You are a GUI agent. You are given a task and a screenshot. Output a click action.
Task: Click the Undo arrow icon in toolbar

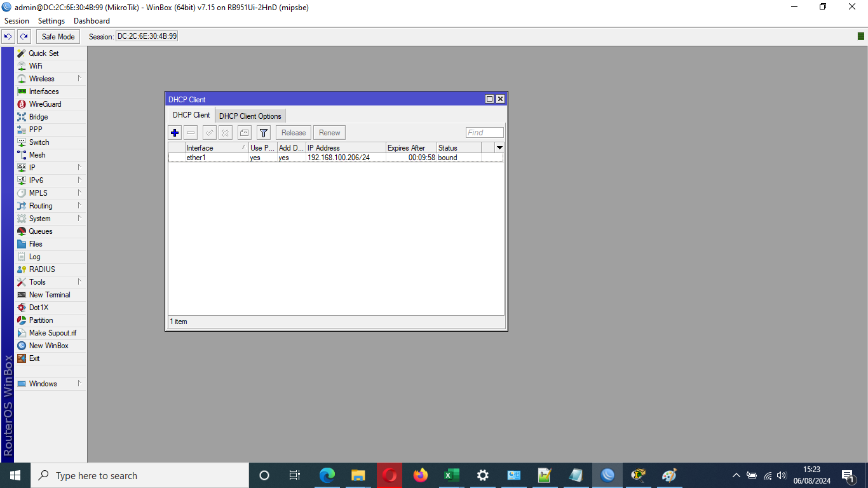(8, 36)
